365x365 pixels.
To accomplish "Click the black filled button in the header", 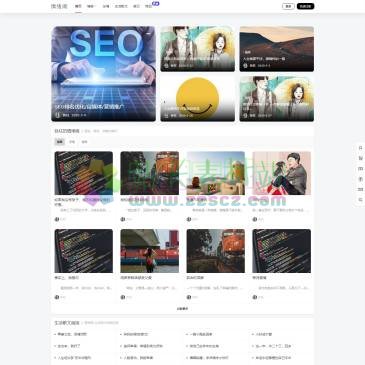I will 305,6.
